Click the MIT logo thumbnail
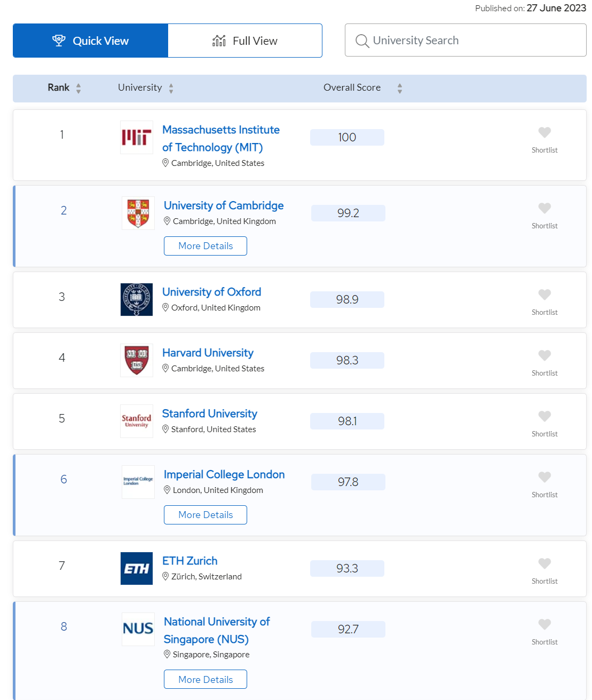 (137, 138)
